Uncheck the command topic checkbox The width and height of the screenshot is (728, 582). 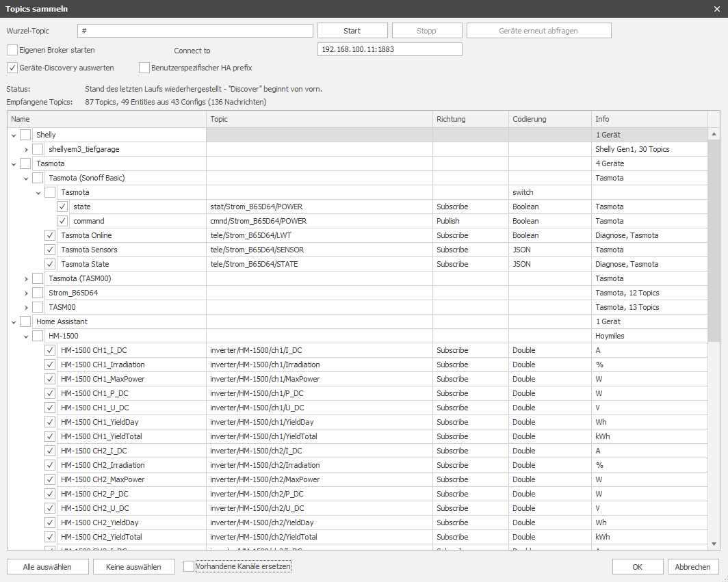pyautogui.click(x=62, y=221)
